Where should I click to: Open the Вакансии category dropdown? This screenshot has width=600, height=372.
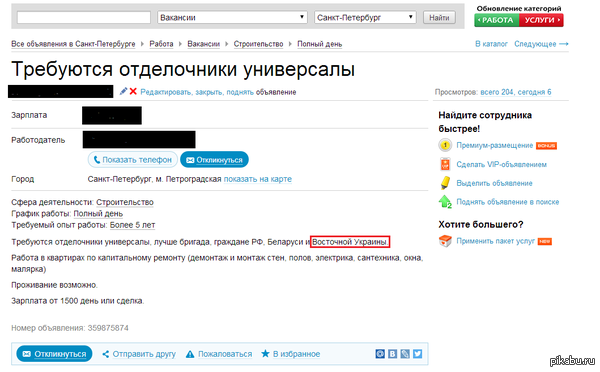232,17
